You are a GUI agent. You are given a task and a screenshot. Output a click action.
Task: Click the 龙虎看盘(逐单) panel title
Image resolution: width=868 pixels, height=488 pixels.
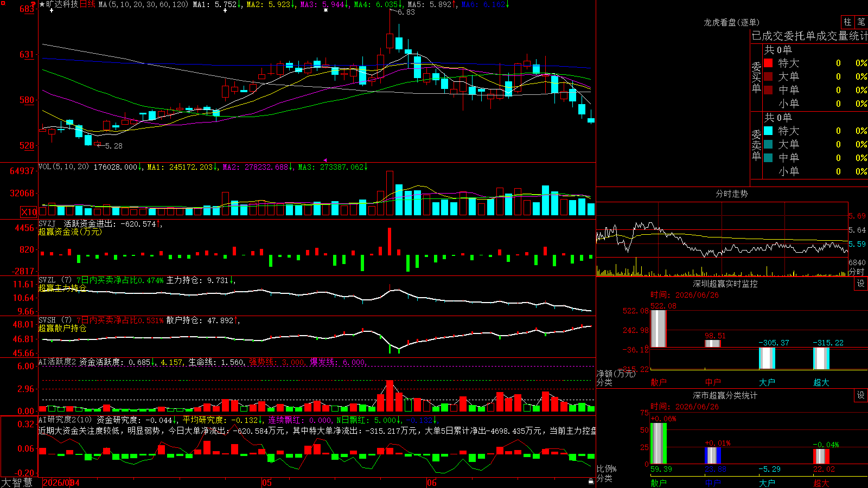point(732,22)
